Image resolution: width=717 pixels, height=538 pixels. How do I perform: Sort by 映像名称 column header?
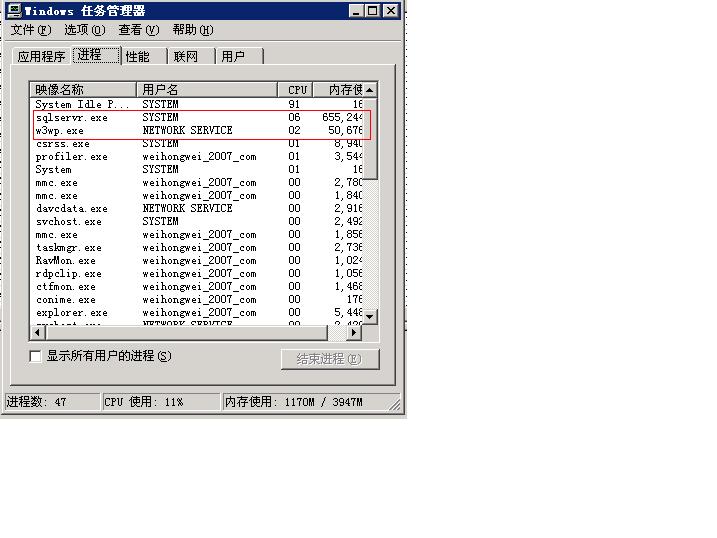pyautogui.click(x=83, y=90)
